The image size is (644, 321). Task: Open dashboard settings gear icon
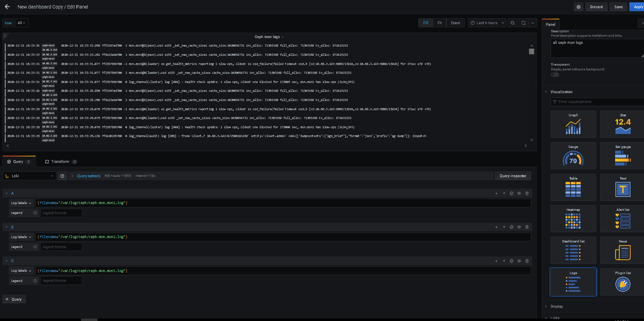[x=578, y=7]
